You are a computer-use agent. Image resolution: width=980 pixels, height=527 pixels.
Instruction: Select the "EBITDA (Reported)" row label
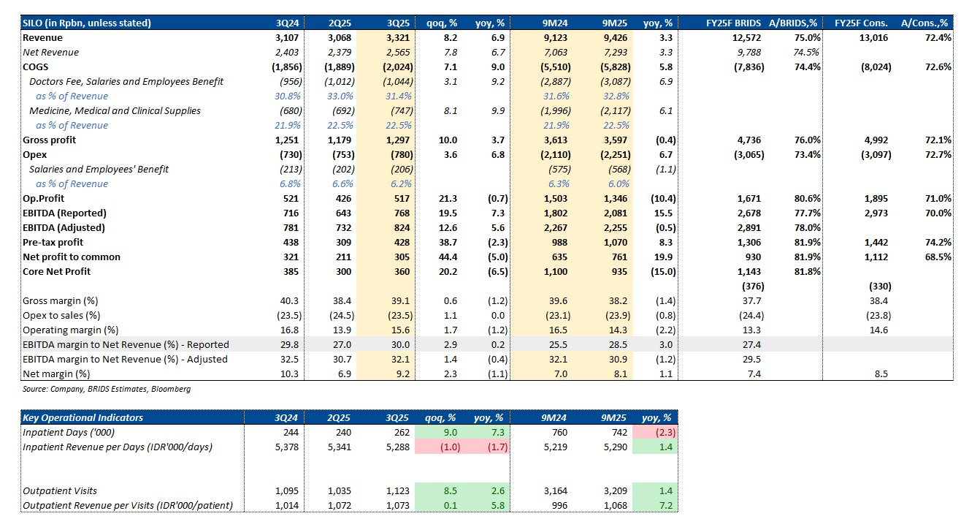[65, 213]
